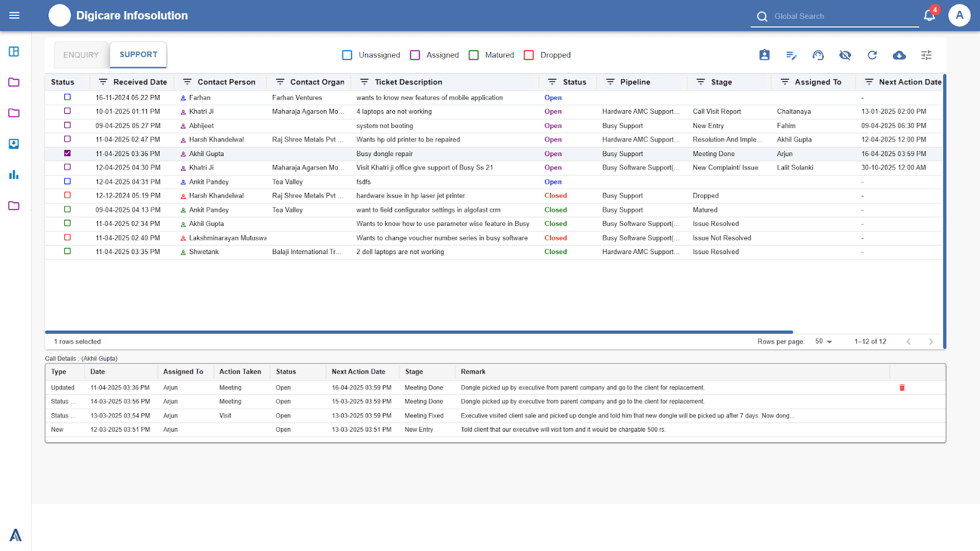Viewport: 980px width, 551px height.
Task: Open filter menu for Ticket Description column
Action: pyautogui.click(x=364, y=82)
